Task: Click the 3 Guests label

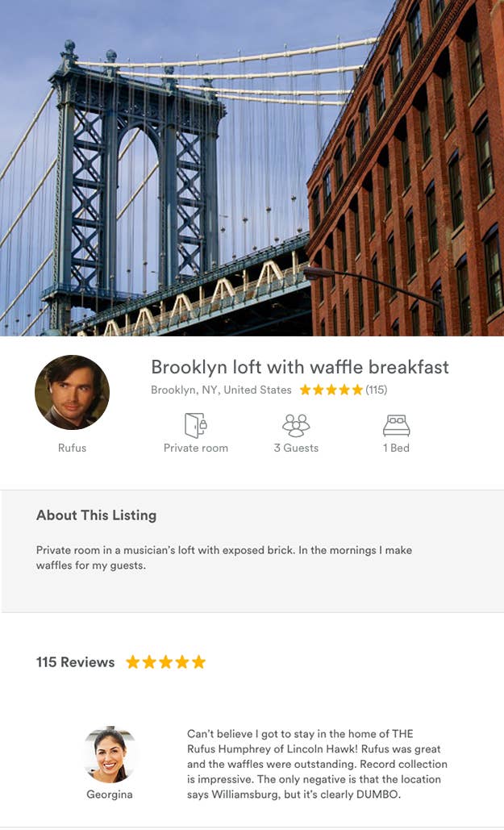Action: click(x=296, y=448)
